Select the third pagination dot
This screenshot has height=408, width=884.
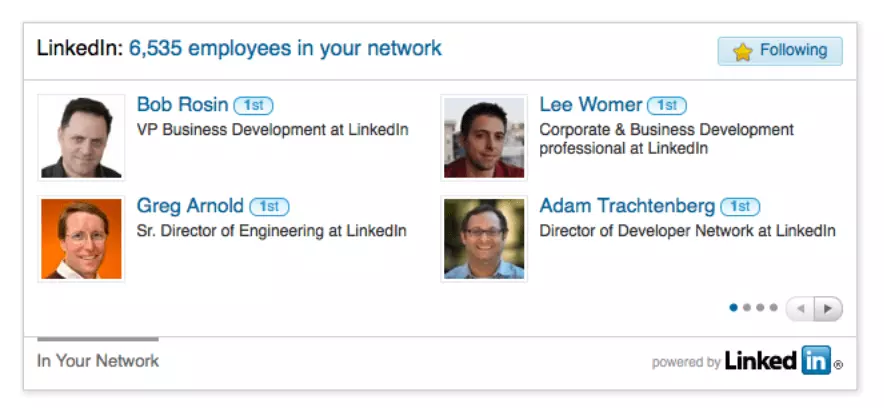tap(760, 308)
